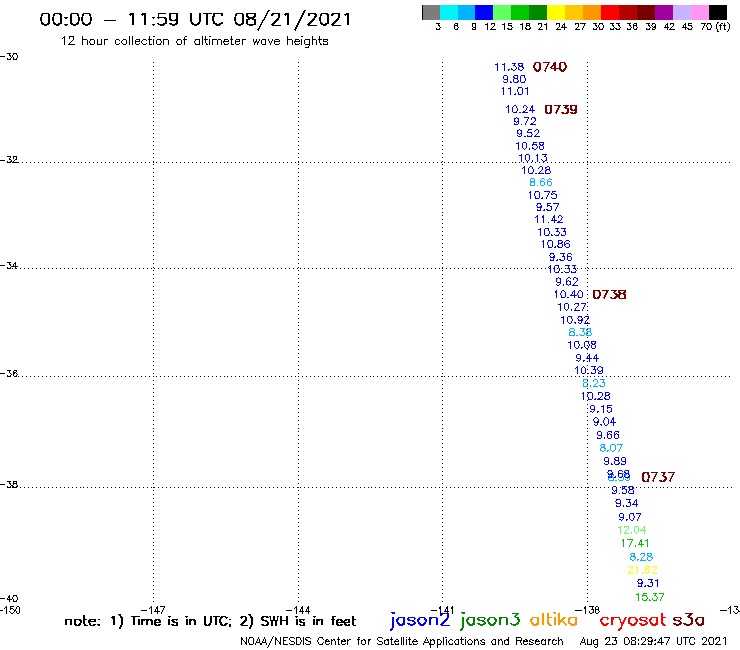The image size is (740, 650).
Task: Click the 0739 time marker
Action: [561, 110]
